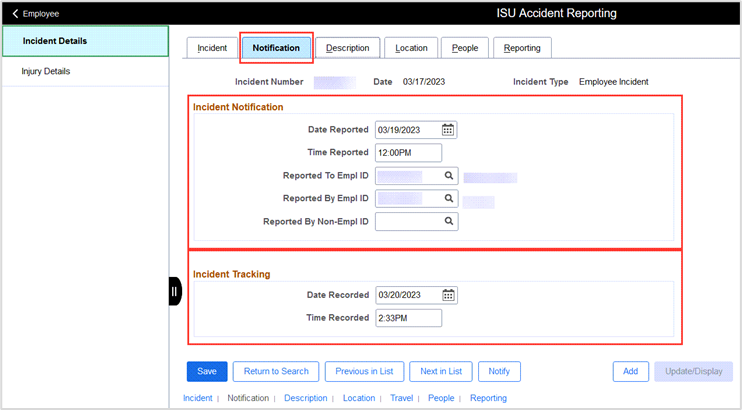742x410 pixels.
Task: Click the 03/17/2023 incident date value
Action: click(424, 82)
